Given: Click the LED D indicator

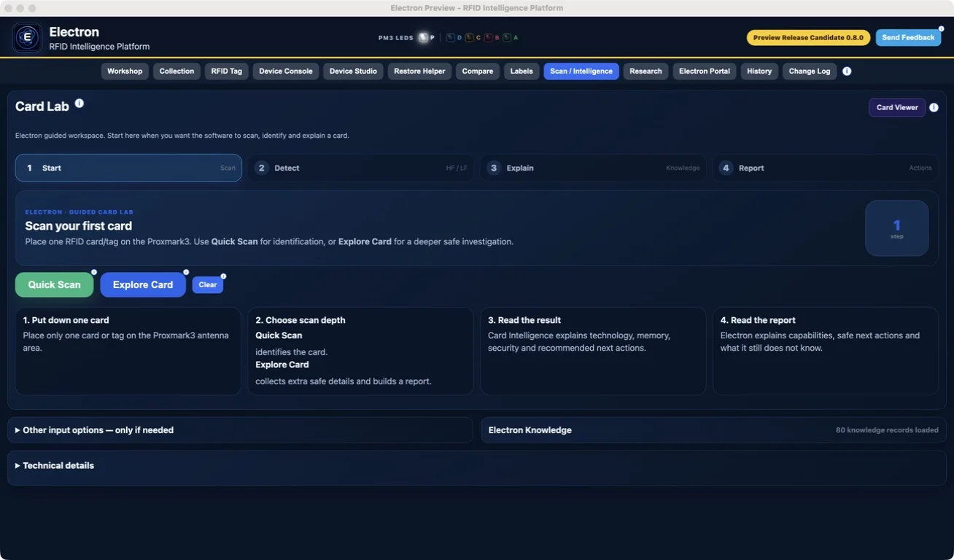Looking at the screenshot, I should click(451, 38).
